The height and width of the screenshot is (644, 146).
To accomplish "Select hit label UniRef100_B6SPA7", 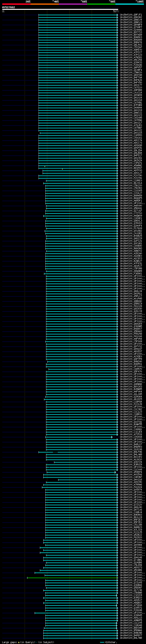I will 131,168.
